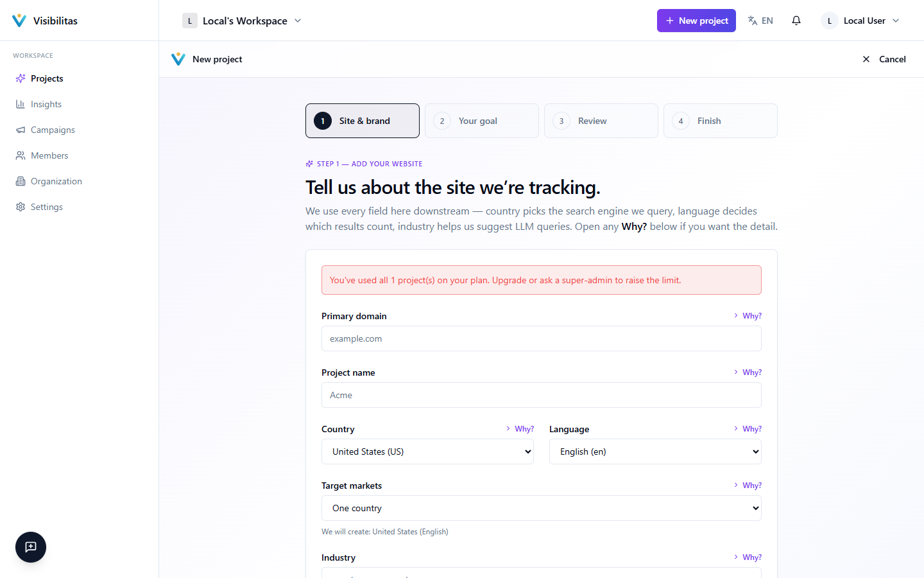924x578 pixels.
Task: Open the Country select United States (US)
Action: point(427,451)
